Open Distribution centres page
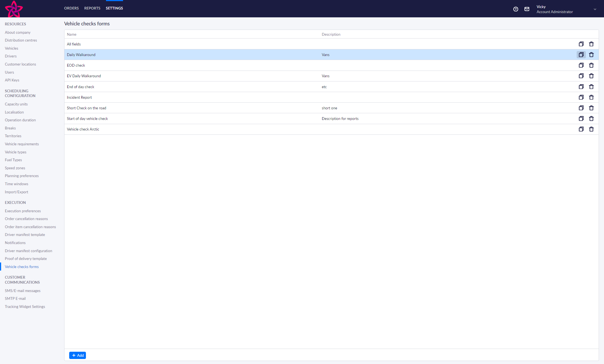This screenshot has height=364, width=604. pos(21,40)
